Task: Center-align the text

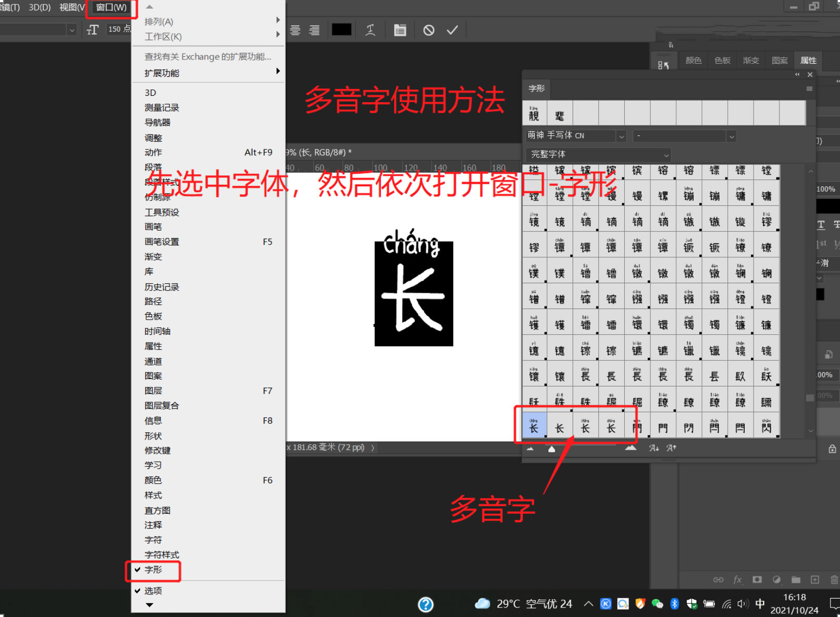Action: [295, 30]
